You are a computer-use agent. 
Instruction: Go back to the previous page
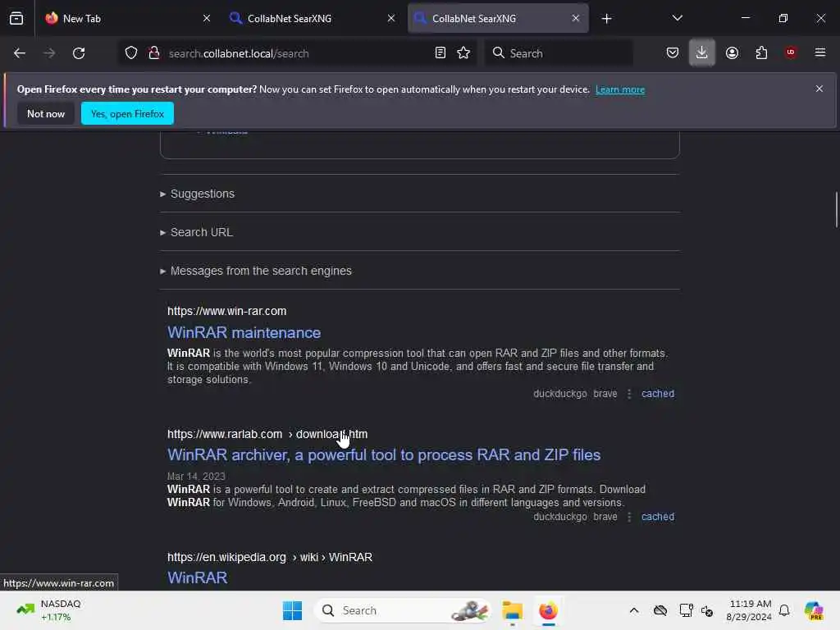click(20, 53)
